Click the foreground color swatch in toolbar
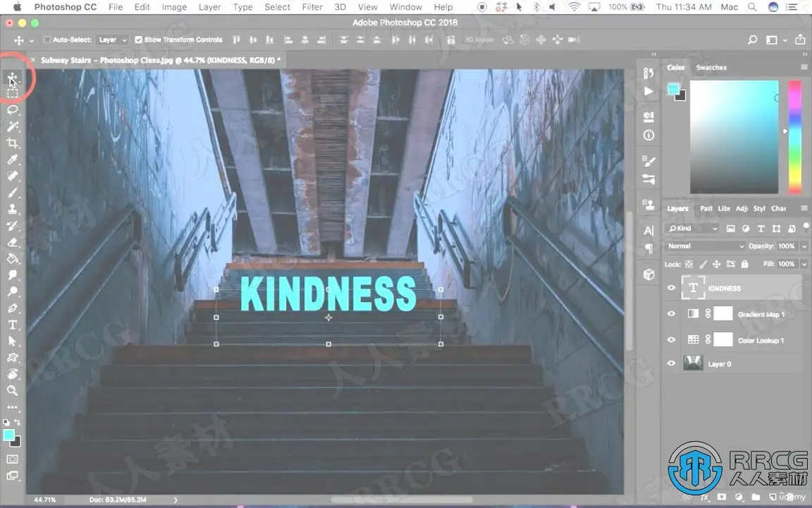Image resolution: width=812 pixels, height=508 pixels. (x=9, y=435)
